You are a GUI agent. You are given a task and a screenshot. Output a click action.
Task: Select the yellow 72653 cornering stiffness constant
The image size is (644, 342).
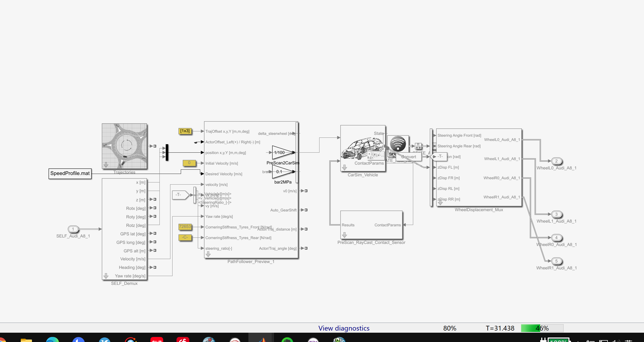185,227
